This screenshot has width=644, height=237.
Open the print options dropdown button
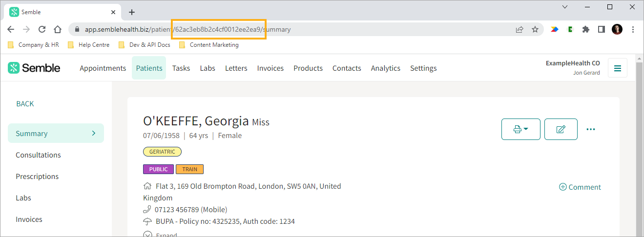[521, 129]
